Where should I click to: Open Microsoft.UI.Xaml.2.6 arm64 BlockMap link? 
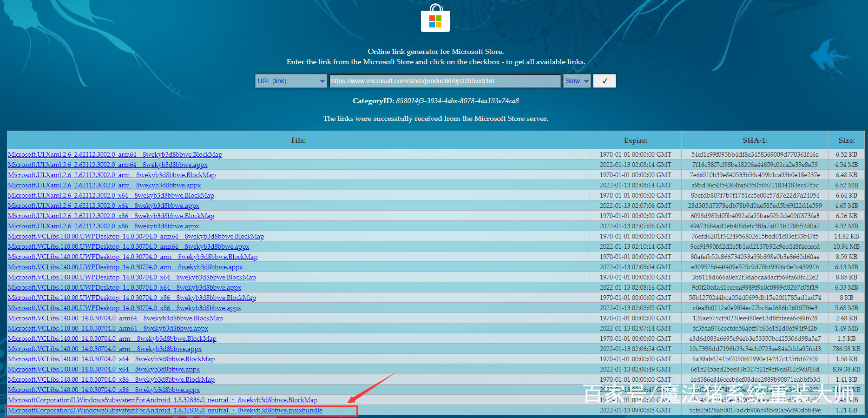(x=115, y=154)
